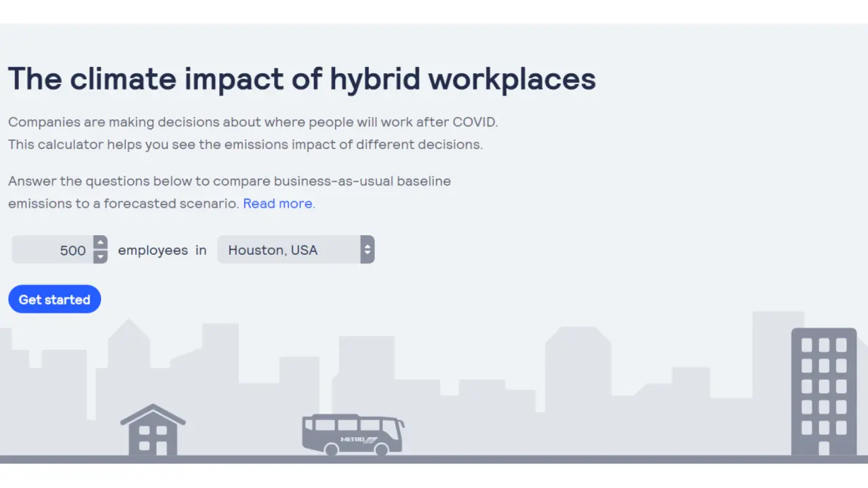This screenshot has width=868, height=488.
Task: Click the METRO bus icon
Action: point(353,432)
